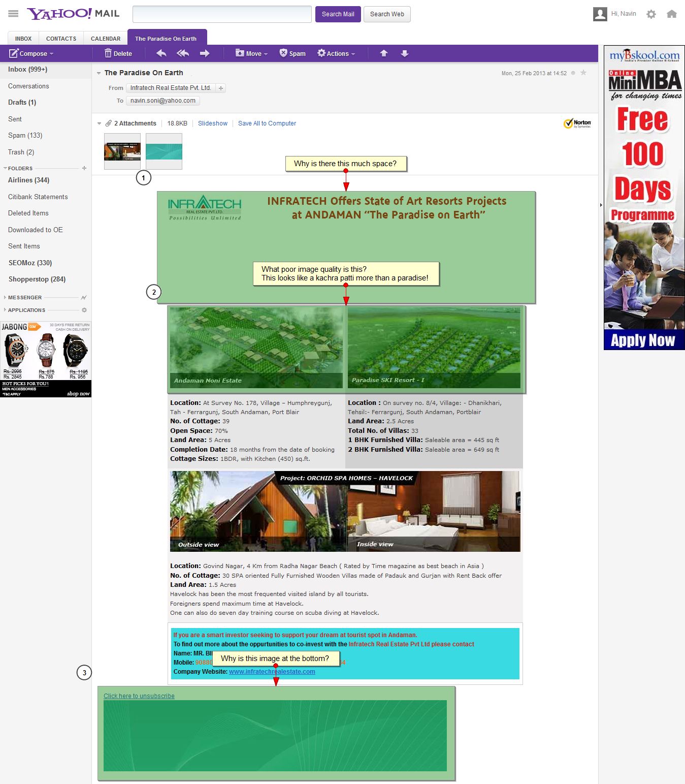The image size is (685, 784).
Task: Open the www.infratechrealestate.com link
Action: 272,672
